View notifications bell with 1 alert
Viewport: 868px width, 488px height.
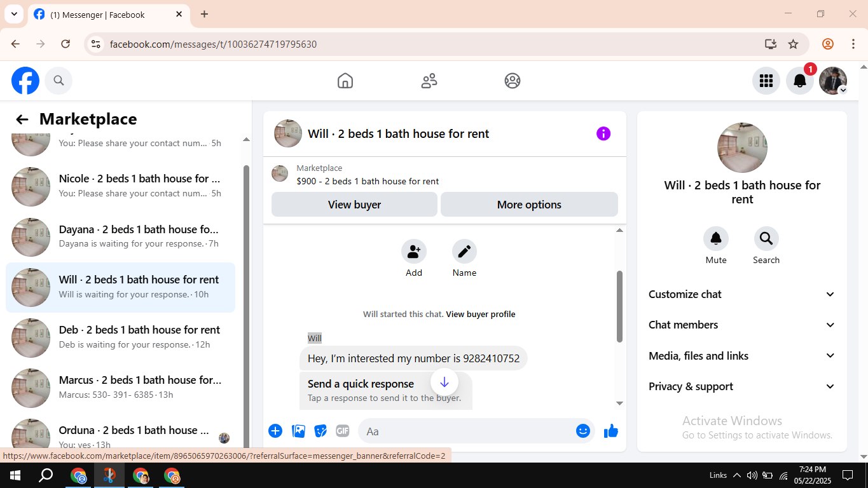click(x=800, y=81)
